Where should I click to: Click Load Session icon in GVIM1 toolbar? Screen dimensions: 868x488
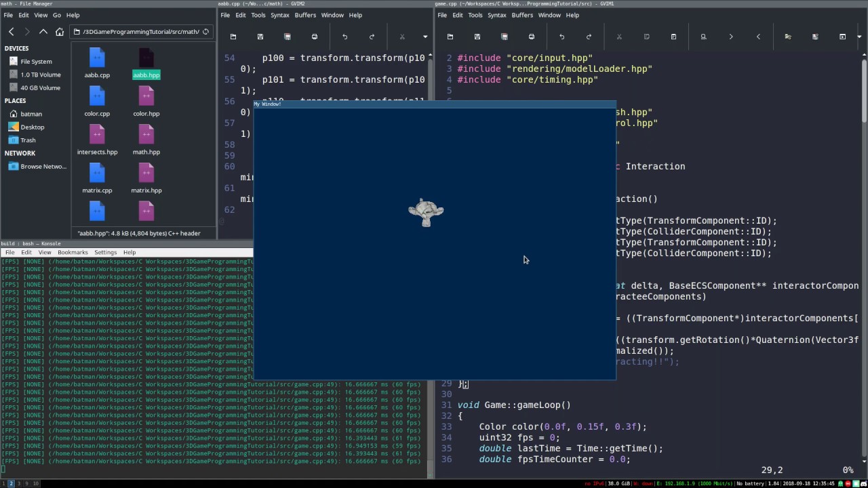[788, 37]
